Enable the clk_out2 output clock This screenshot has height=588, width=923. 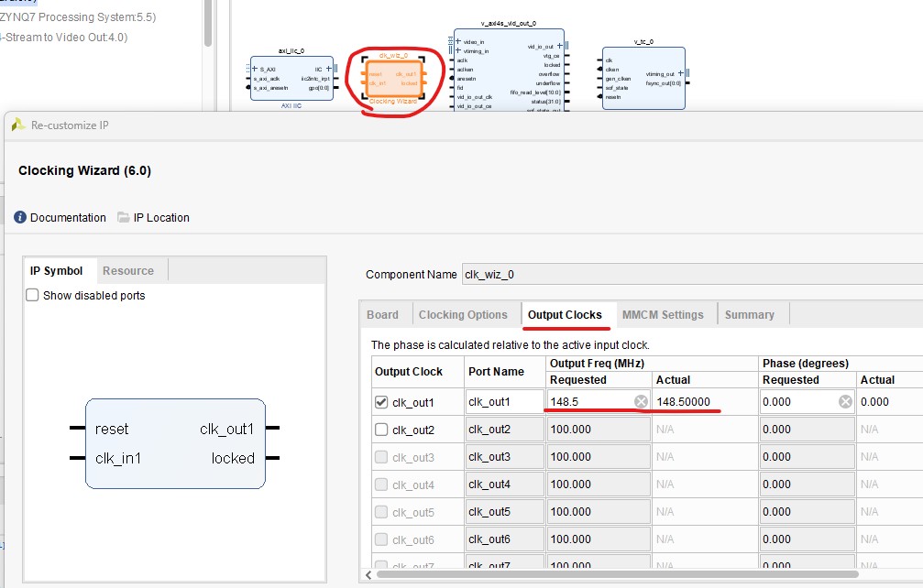point(381,430)
